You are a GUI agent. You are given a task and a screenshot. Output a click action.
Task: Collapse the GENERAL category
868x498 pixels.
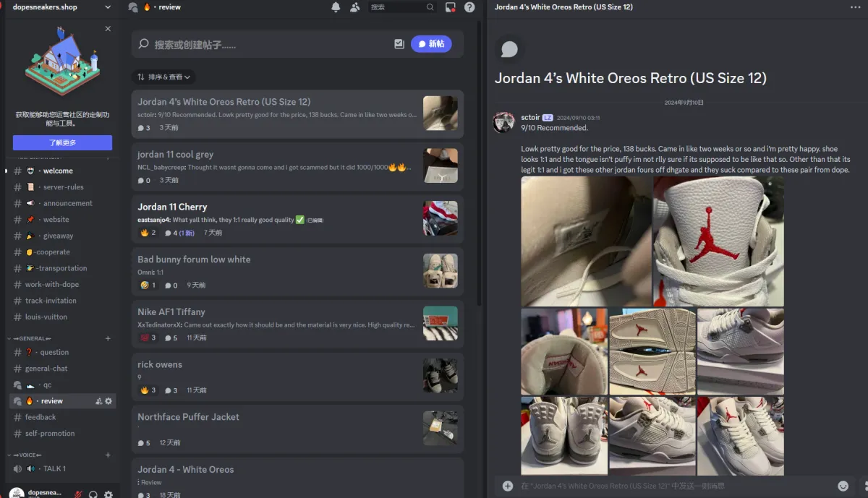coord(31,338)
